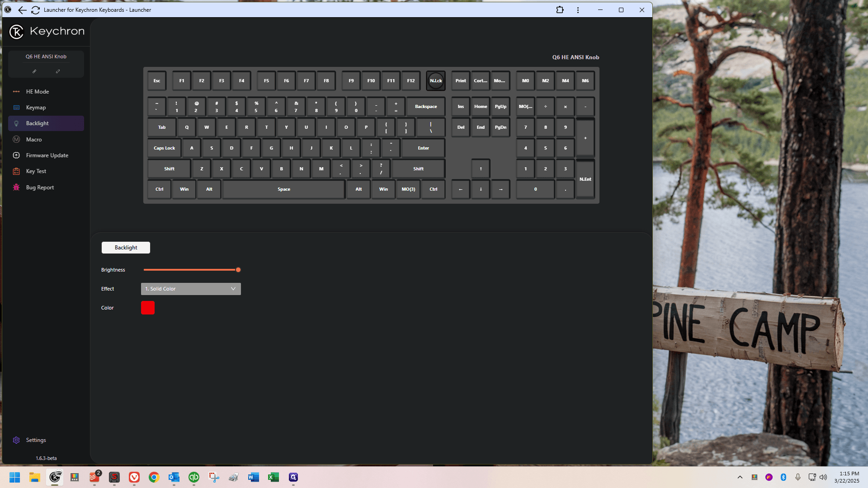Screen dimensions: 868x488
Task: Click the Backlight tab button
Action: point(126,248)
